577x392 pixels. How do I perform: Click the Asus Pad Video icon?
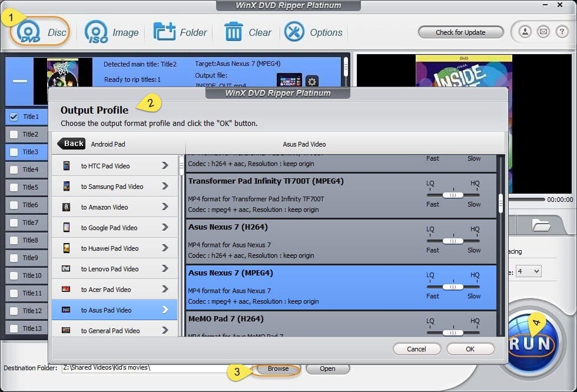point(66,310)
